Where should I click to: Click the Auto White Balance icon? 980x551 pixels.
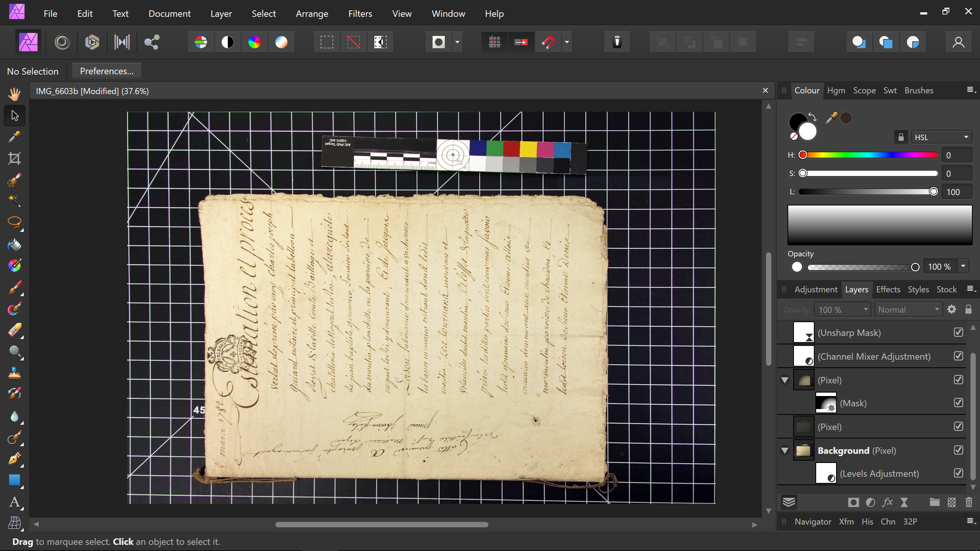coord(281,42)
